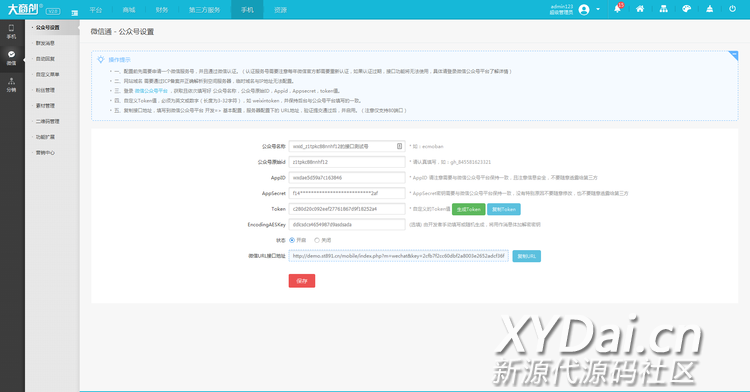Open the 商城 top menu
Screen dimensions: 750x392
129,10
